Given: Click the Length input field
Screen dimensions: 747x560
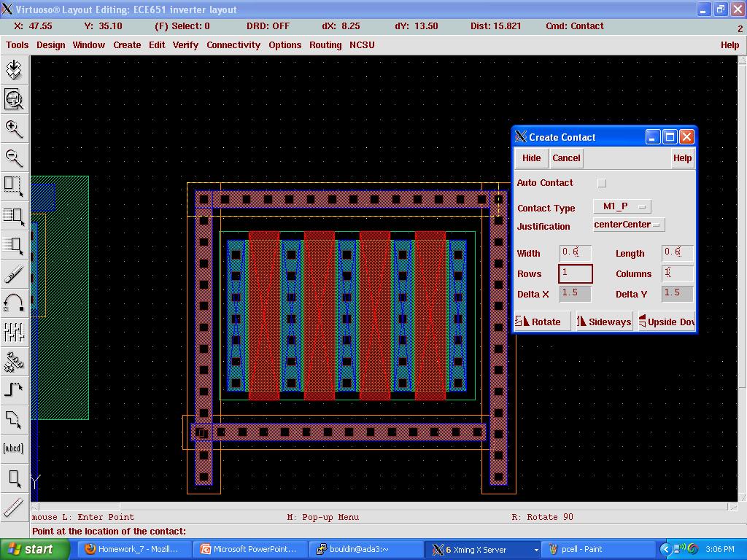Looking at the screenshot, I should coord(678,253).
